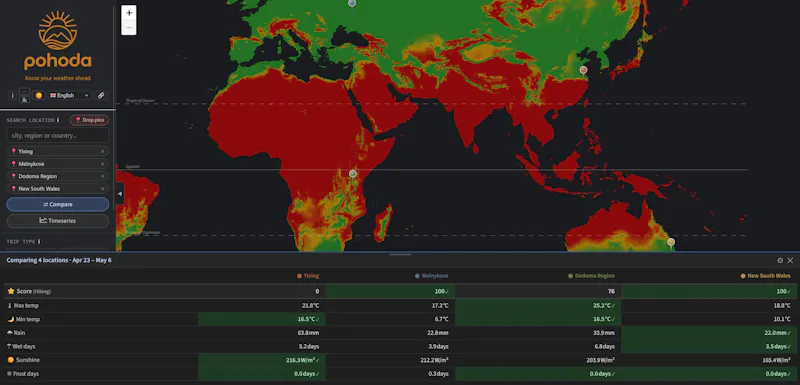800x385 pixels.
Task: Zoom in the map with plus button
Action: [x=129, y=13]
